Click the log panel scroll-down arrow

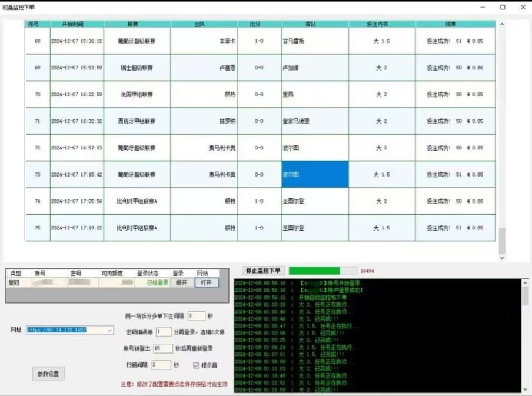coord(525,389)
